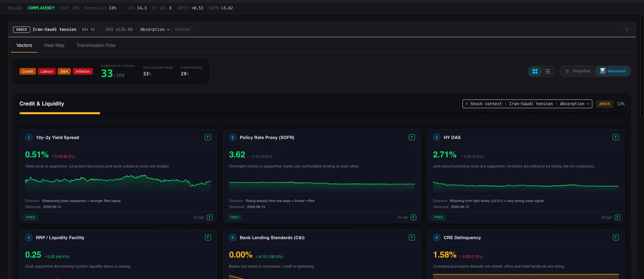Click number 1 badge of Yield Spread card
The image size is (644, 279).
(x=29, y=137)
